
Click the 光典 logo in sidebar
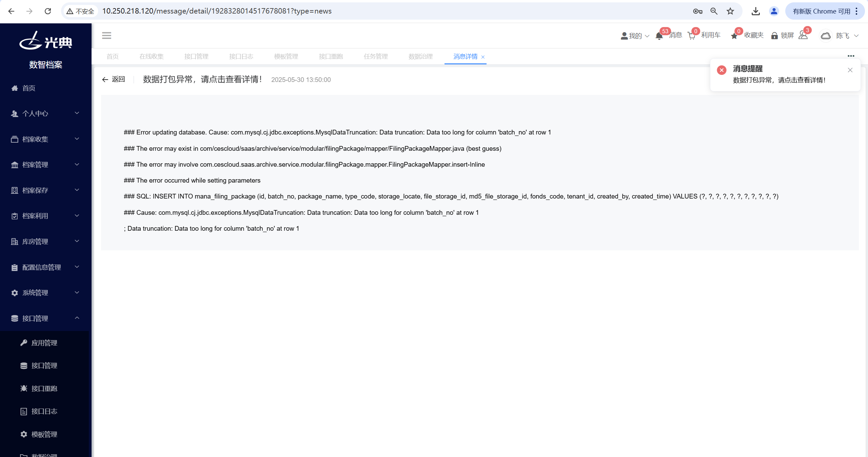coord(46,41)
